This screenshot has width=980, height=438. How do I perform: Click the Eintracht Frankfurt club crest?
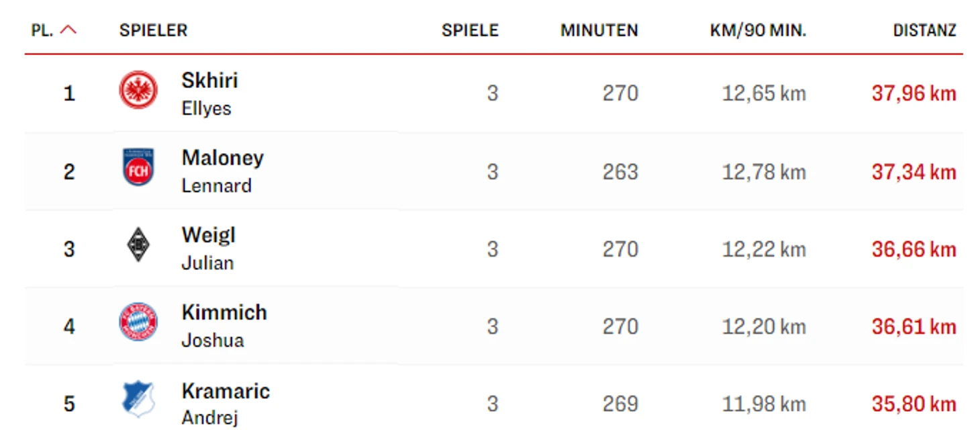(x=138, y=91)
